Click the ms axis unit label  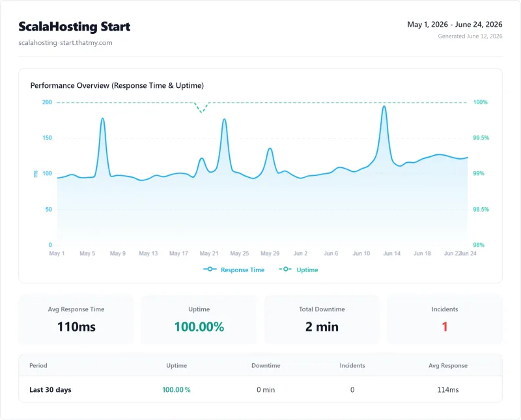pos(36,173)
